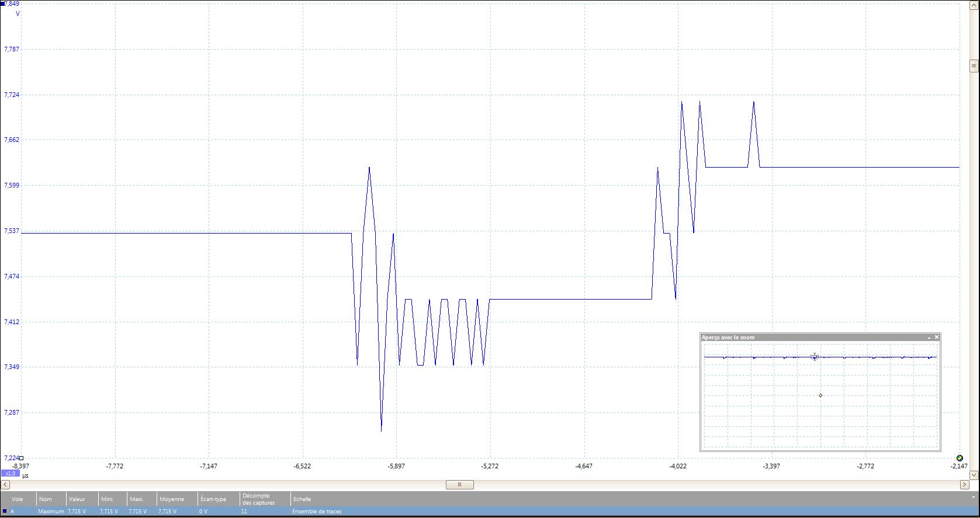
Task: Click the Moyenne column header
Action: (171, 499)
